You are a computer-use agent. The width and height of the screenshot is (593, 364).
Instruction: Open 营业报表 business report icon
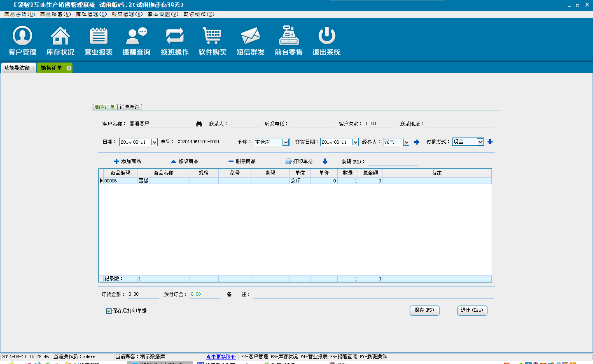coord(98,36)
